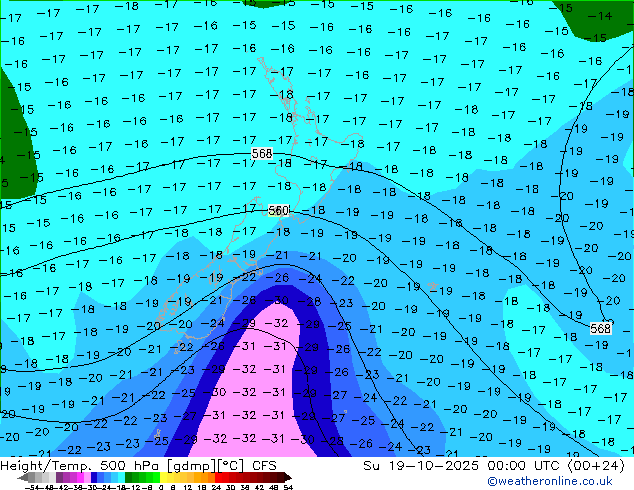Pick the dark blue legend swatch
Image resolution: width=634 pixels, height=490 pixels.
[94, 477]
